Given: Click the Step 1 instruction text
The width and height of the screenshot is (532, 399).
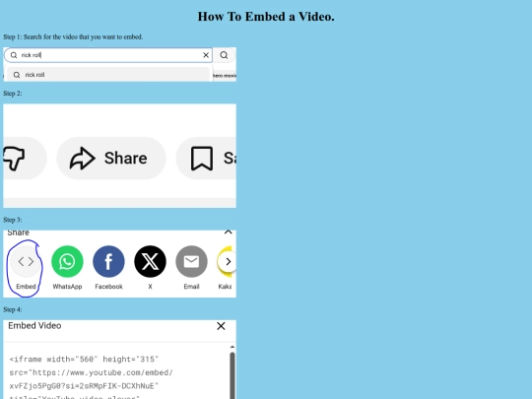Looking at the screenshot, I should (73, 36).
